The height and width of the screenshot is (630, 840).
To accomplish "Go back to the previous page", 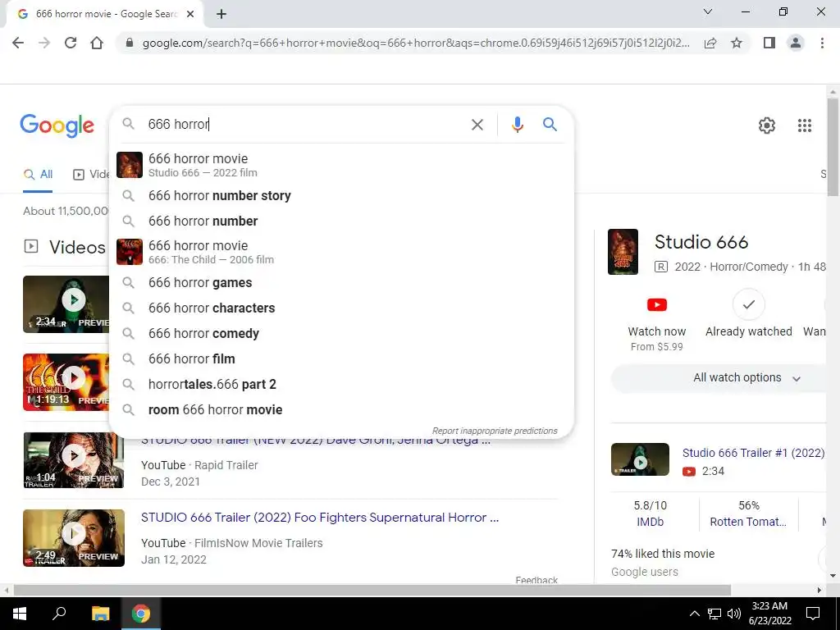I will pos(18,43).
